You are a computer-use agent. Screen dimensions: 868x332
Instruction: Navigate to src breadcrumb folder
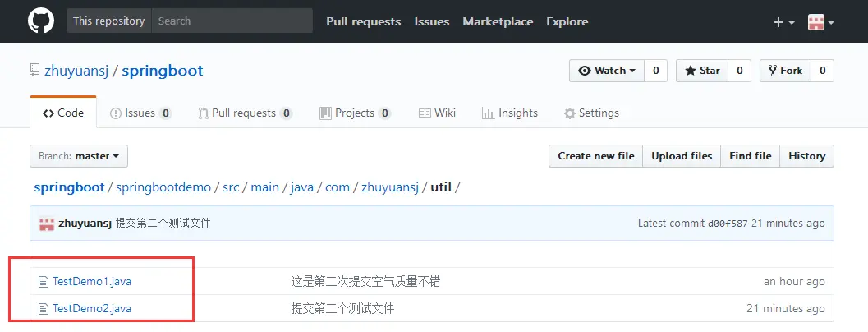(x=231, y=187)
